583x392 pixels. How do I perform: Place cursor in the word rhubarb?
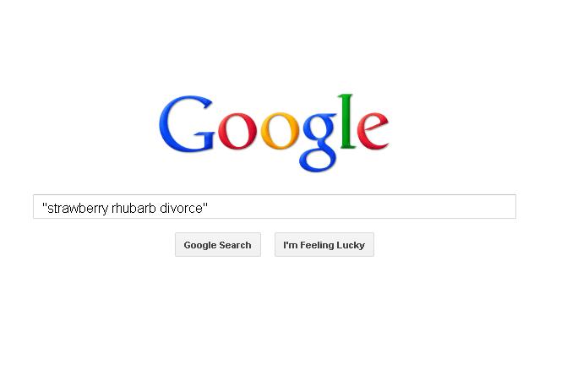[133, 208]
